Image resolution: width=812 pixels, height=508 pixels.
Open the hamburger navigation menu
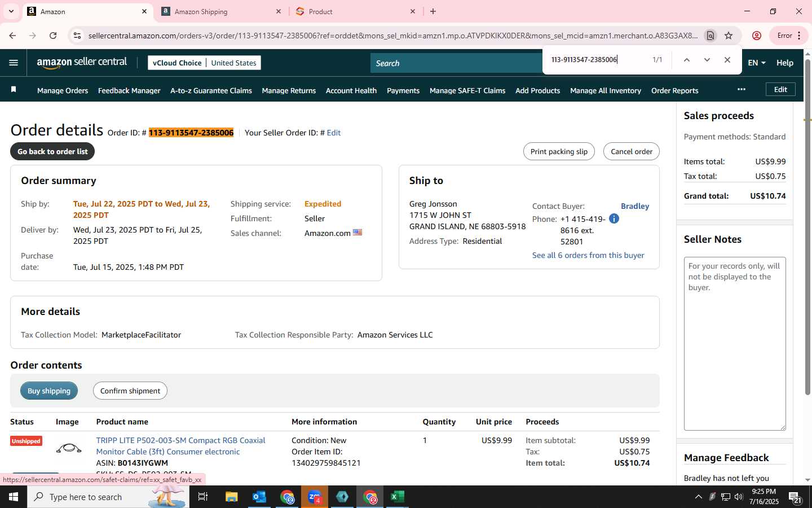click(14, 63)
